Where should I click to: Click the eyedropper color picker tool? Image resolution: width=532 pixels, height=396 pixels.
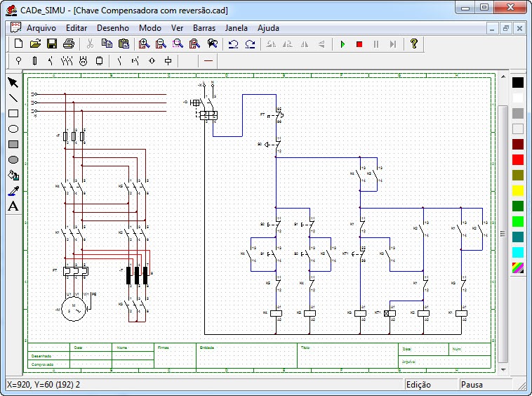pyautogui.click(x=13, y=191)
